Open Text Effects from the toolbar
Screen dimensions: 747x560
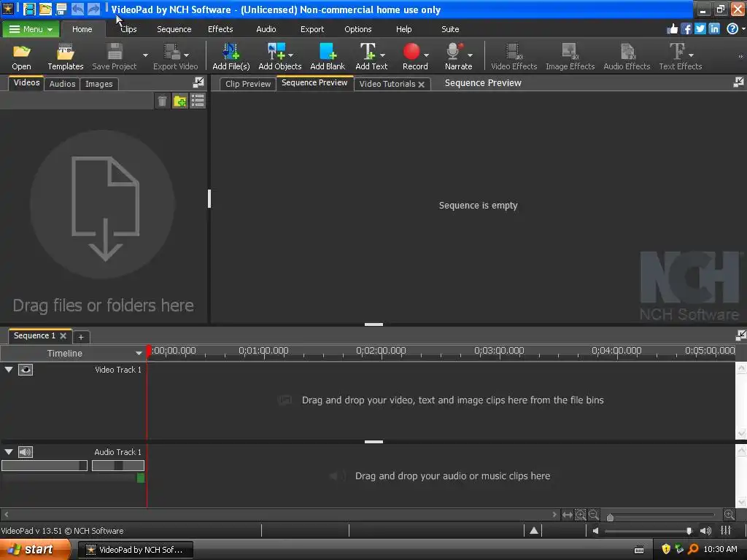pos(677,51)
